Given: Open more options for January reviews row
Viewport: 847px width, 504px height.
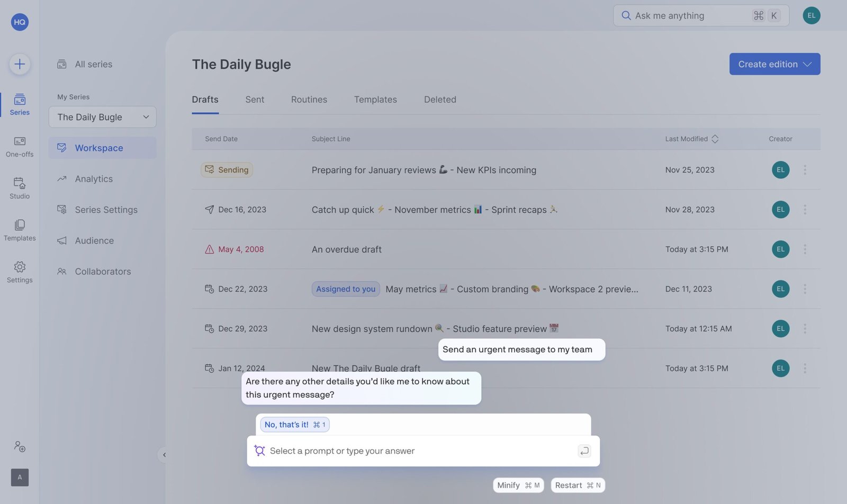Looking at the screenshot, I should [805, 169].
